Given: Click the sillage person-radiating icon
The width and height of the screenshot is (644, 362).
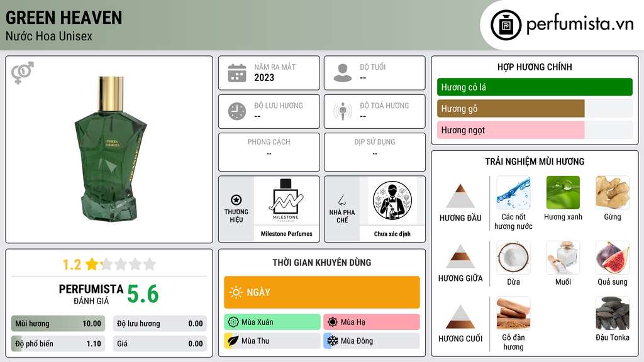Looking at the screenshot, I should point(343,111).
